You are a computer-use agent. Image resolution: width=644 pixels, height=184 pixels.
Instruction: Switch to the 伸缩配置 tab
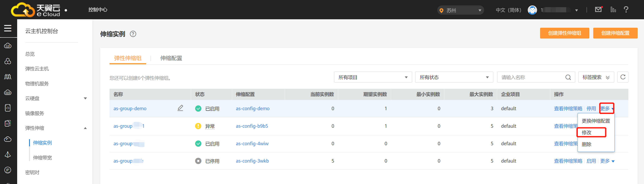click(171, 58)
